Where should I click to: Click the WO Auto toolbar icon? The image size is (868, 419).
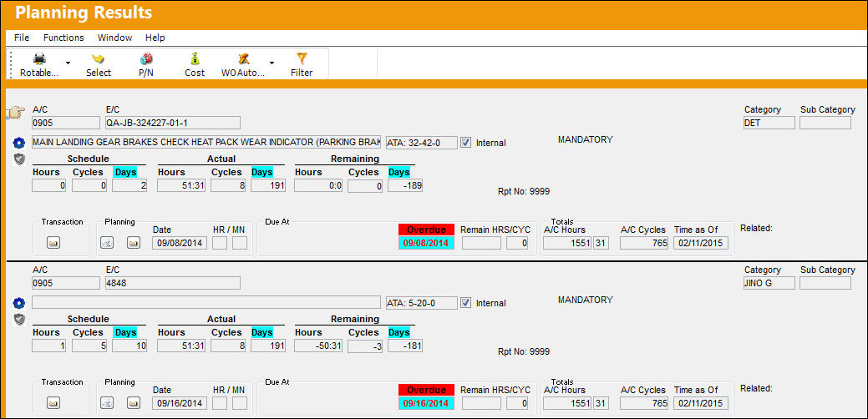[x=243, y=58]
